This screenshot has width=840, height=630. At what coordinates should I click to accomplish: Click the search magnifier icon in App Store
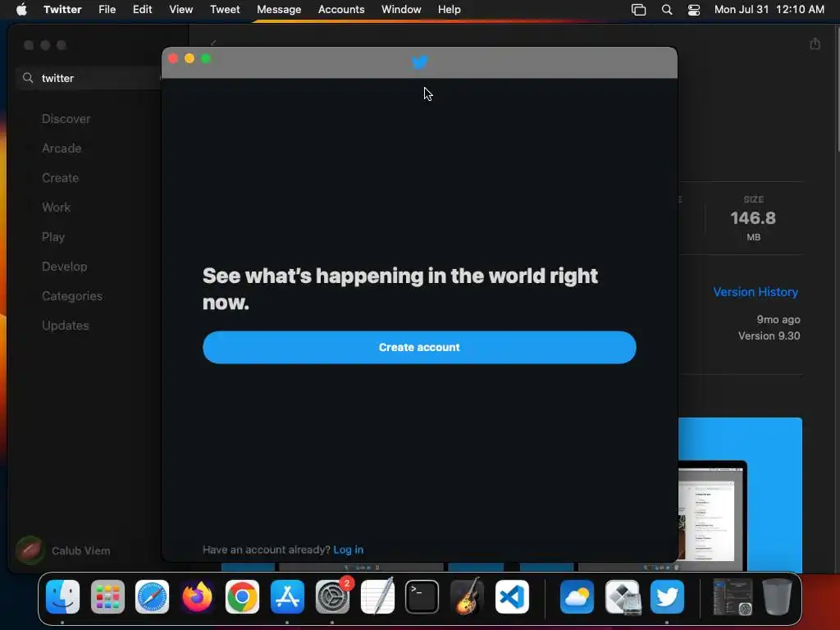28,78
